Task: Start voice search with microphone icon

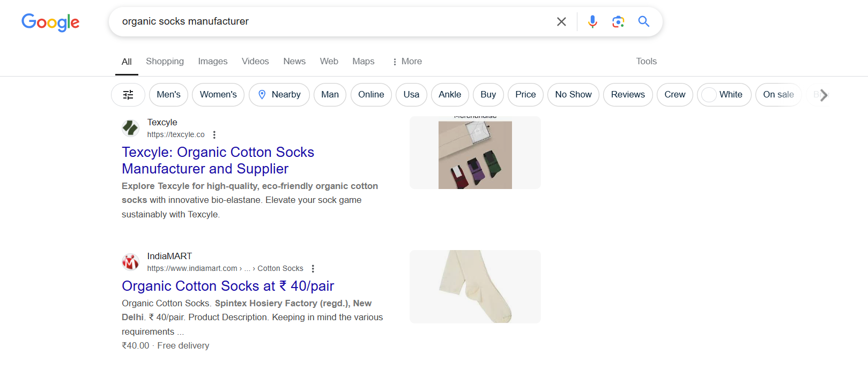Action: click(592, 21)
